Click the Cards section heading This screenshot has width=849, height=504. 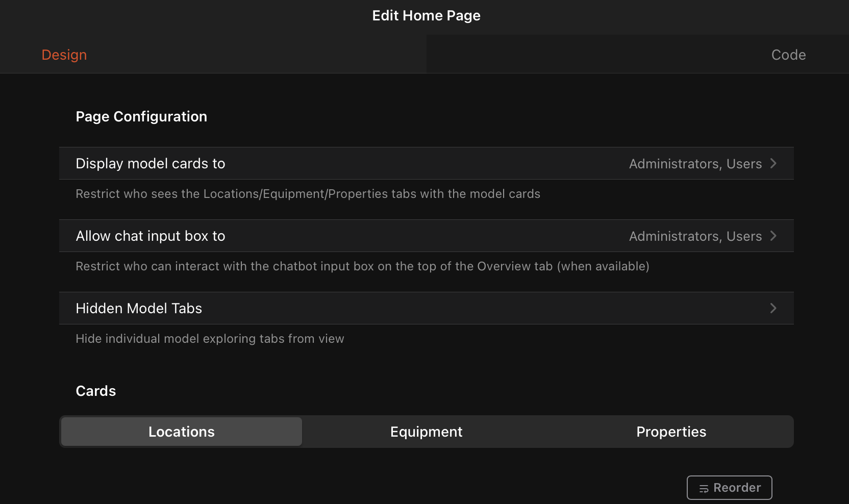coord(96,391)
